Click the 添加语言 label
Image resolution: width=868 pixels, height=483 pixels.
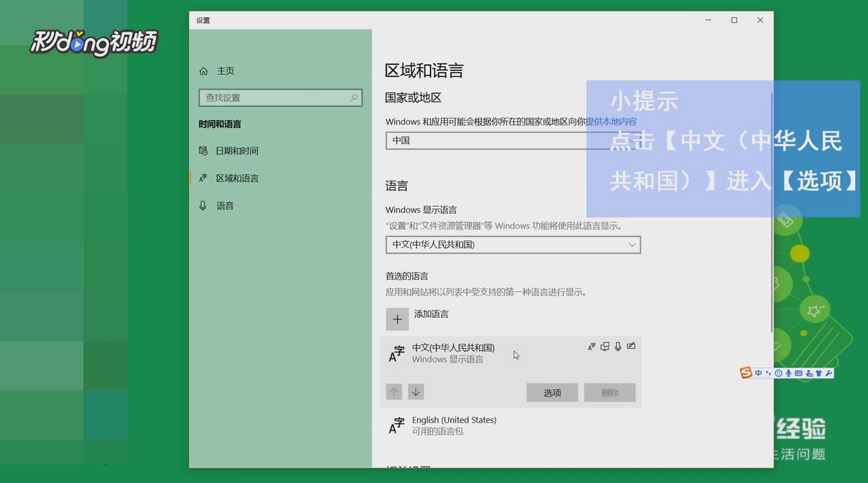pyautogui.click(x=431, y=314)
